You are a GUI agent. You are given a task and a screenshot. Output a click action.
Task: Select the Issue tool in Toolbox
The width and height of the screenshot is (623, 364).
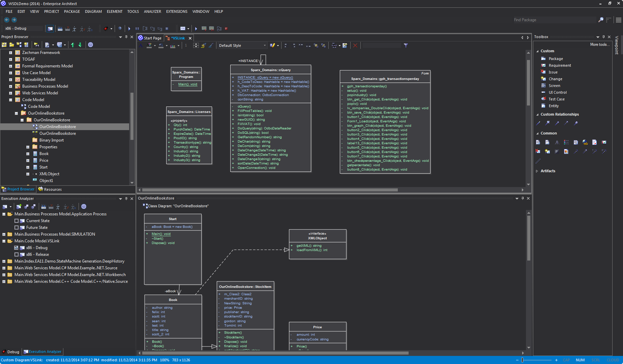coord(549,72)
